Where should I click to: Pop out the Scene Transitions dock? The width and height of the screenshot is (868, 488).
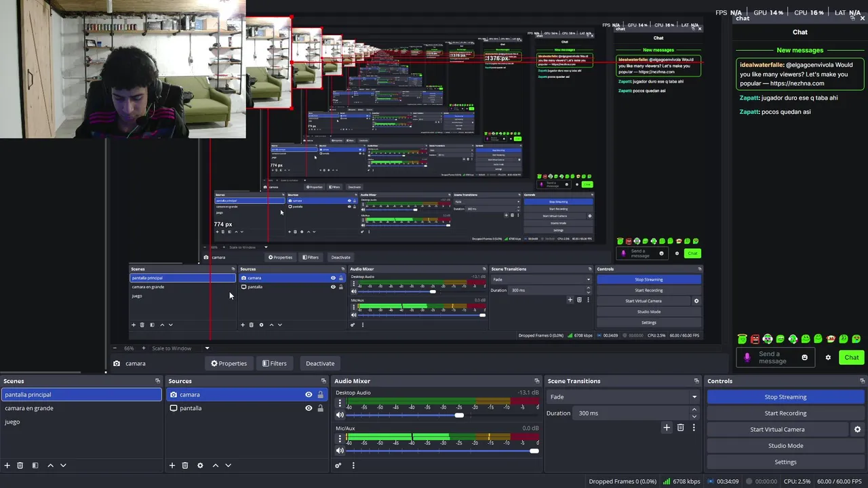pyautogui.click(x=696, y=381)
